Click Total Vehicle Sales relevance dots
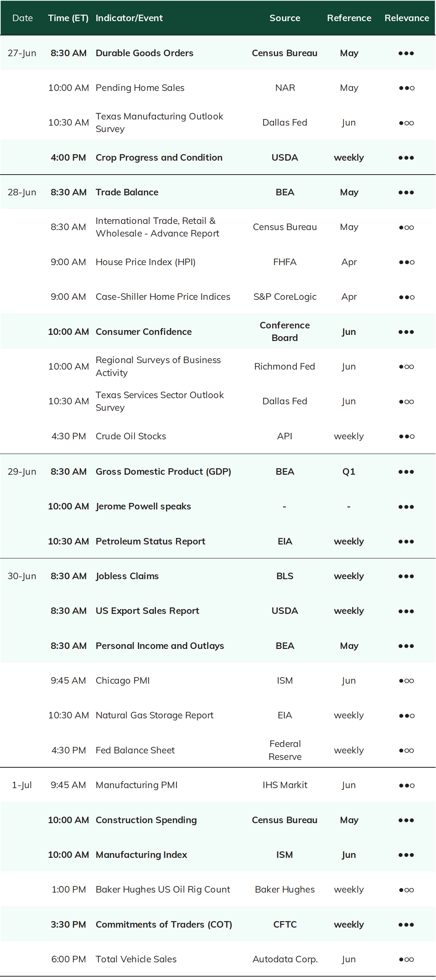The width and height of the screenshot is (436, 980). (x=406, y=959)
